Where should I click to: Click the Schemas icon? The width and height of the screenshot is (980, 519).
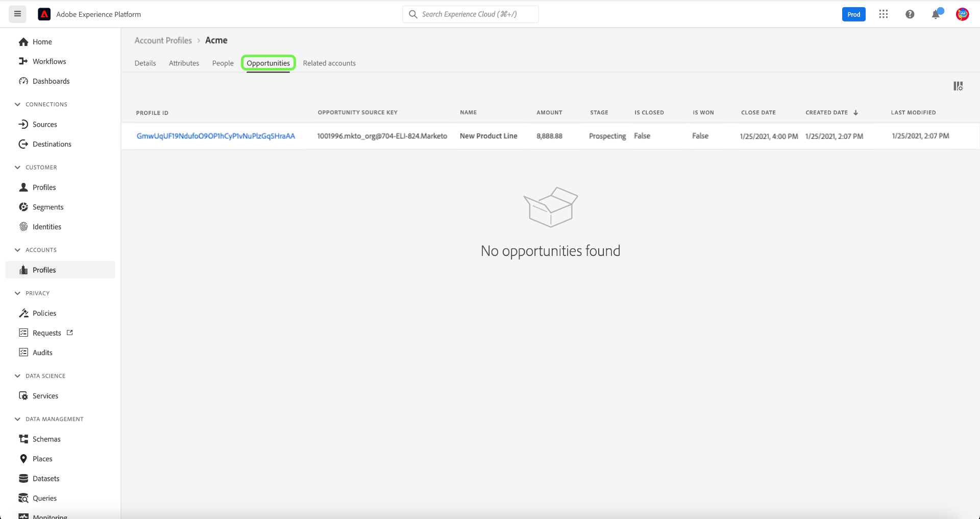23,439
